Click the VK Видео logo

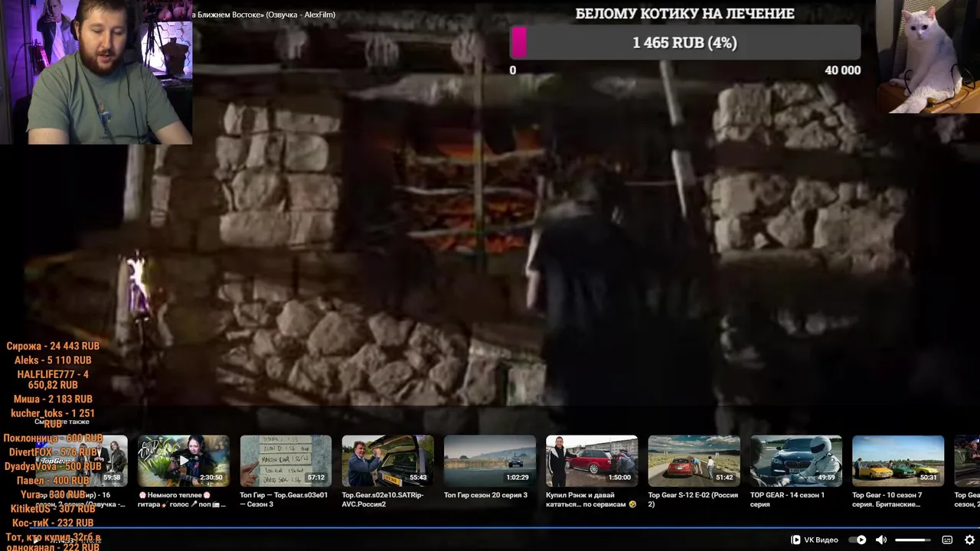pos(814,540)
